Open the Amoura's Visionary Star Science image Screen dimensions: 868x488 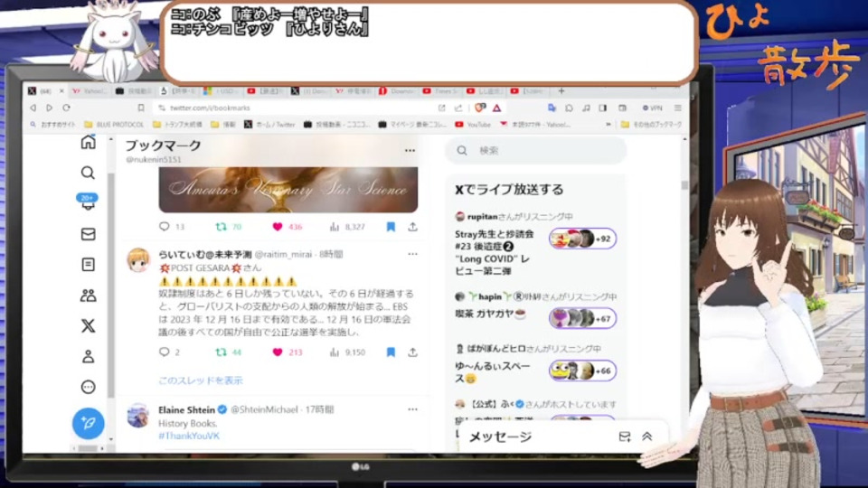[x=288, y=190]
